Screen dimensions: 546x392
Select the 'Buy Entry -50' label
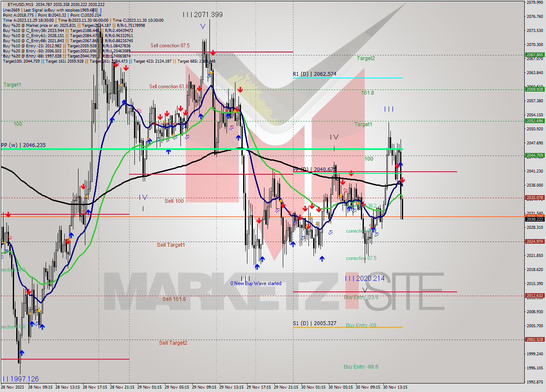click(361, 326)
